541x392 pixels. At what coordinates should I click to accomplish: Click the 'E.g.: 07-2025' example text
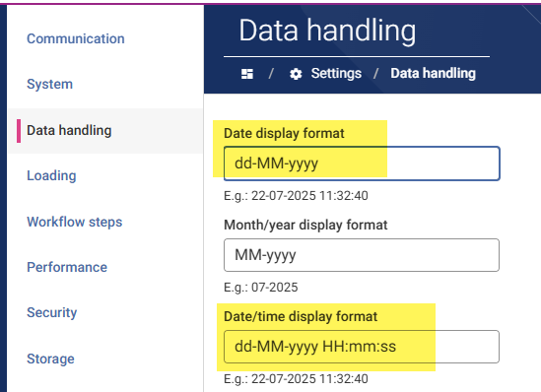point(261,288)
